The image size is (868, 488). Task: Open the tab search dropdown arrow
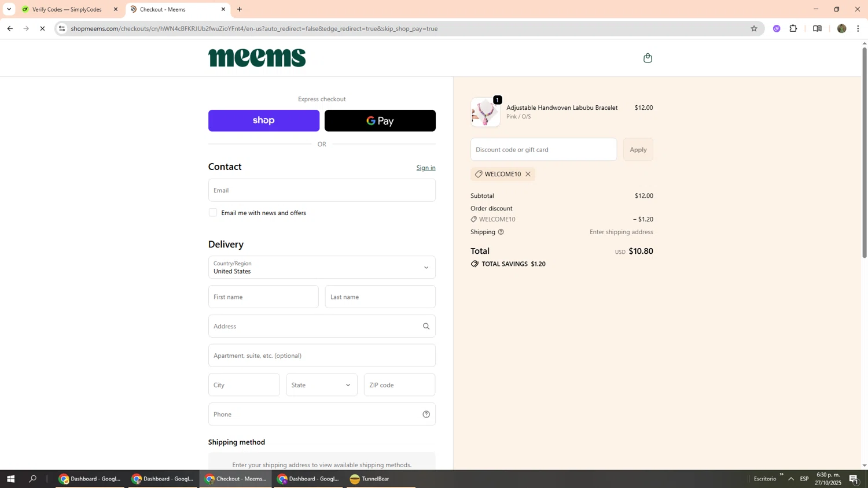click(9, 9)
